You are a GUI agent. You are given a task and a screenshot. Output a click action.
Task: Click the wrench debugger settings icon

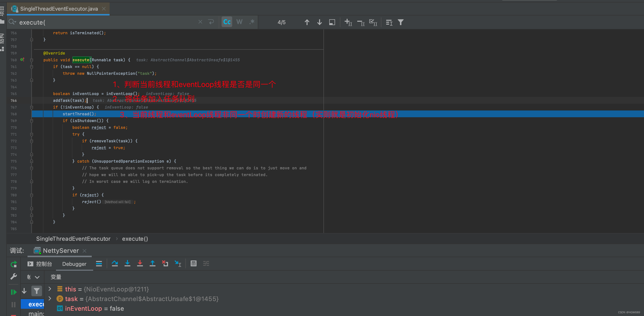click(14, 276)
